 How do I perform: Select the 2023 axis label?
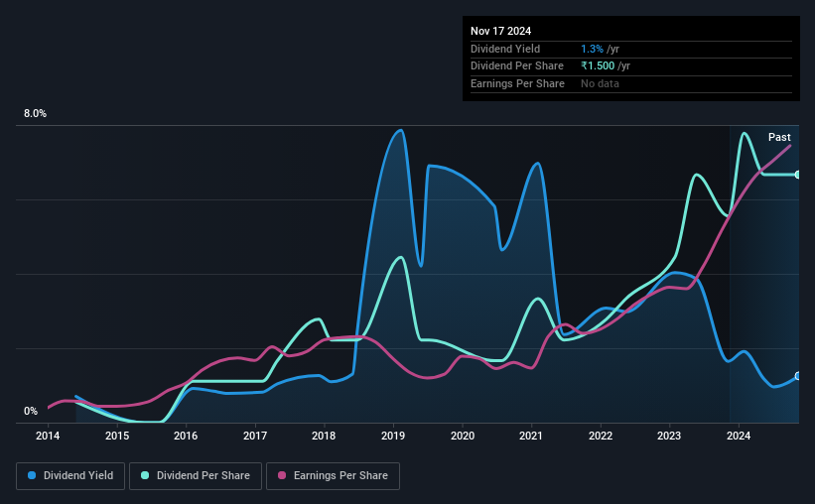pyautogui.click(x=669, y=436)
